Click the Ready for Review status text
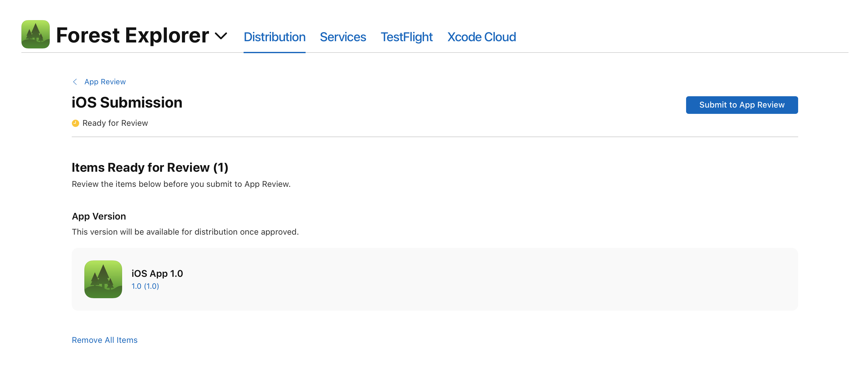 coord(115,123)
